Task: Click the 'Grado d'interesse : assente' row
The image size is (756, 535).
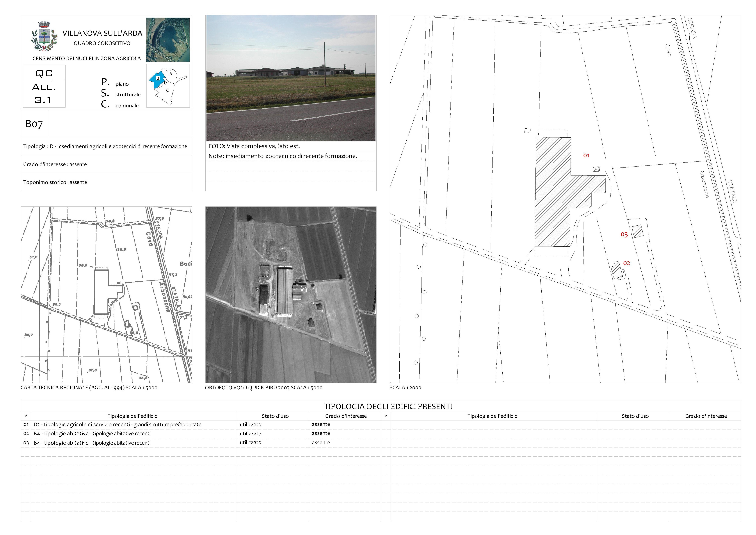Action: point(106,164)
